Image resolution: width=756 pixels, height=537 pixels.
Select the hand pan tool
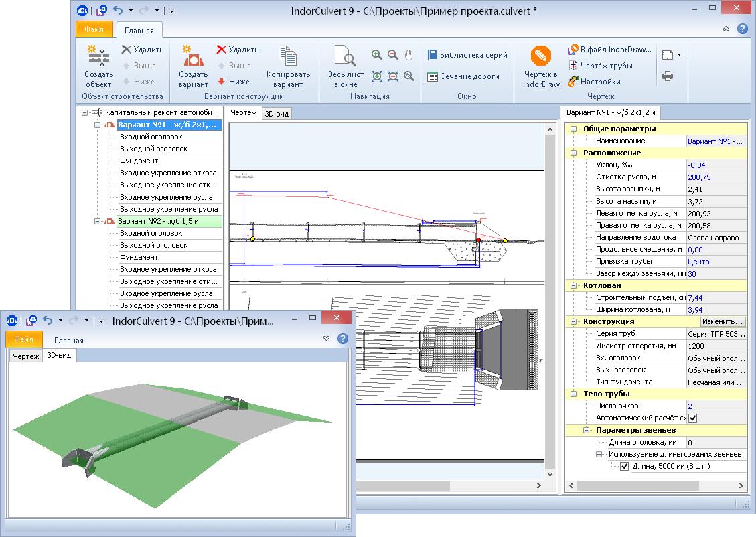409,54
